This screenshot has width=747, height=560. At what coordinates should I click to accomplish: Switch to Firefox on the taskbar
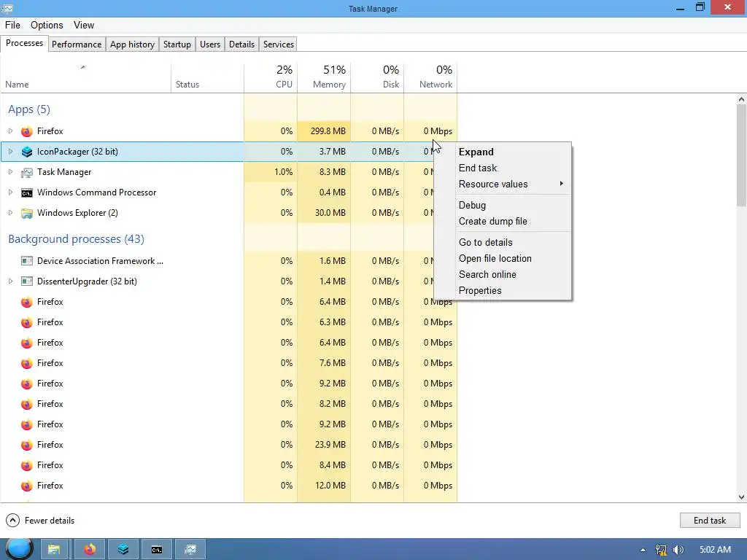(x=90, y=550)
